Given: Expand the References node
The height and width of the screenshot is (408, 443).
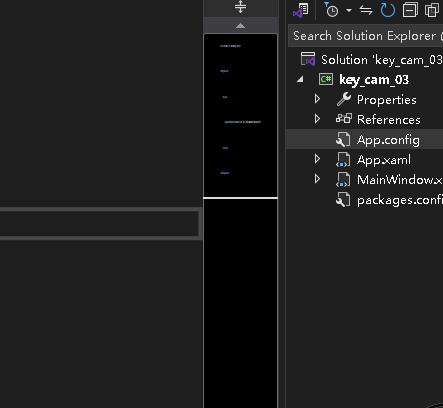Looking at the screenshot, I should coord(317,119).
